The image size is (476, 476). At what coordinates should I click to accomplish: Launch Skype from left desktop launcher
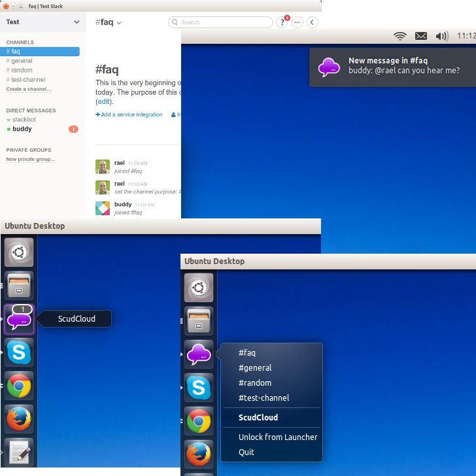(19, 352)
